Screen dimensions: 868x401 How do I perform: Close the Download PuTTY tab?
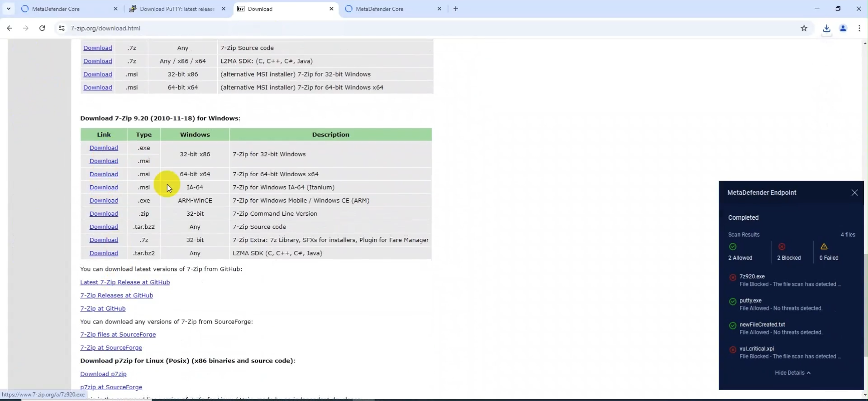(224, 9)
